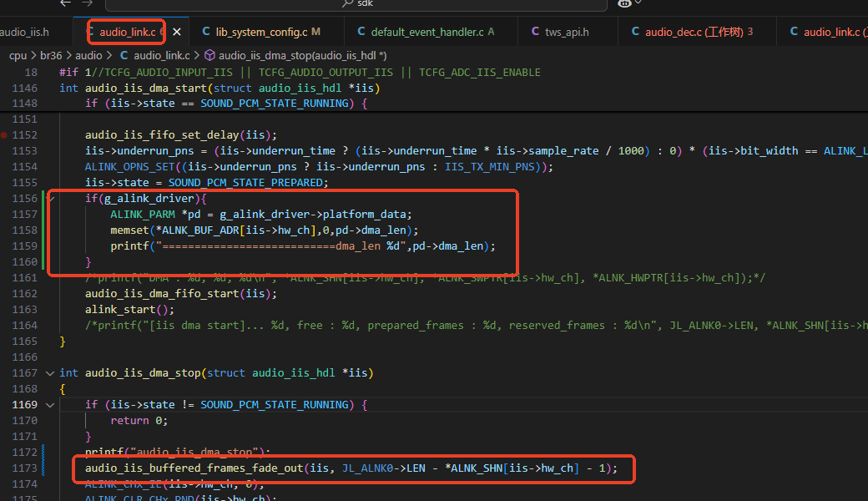Image resolution: width=868 pixels, height=501 pixels.
Task: Open the audio folder breadcrumb
Action: tap(88, 56)
